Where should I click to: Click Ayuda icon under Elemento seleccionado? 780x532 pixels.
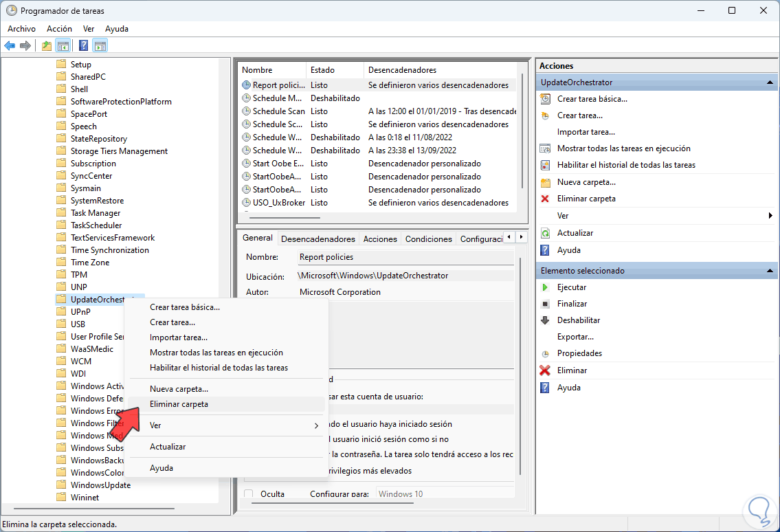pyautogui.click(x=545, y=388)
